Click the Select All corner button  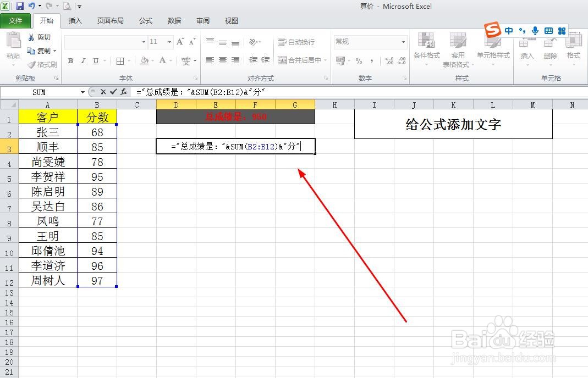pos(9,104)
